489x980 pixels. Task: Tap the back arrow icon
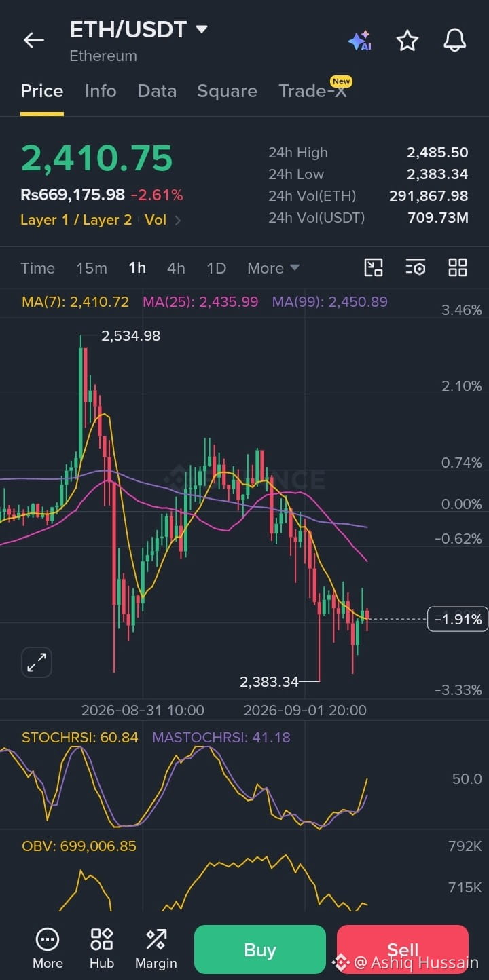pos(34,41)
